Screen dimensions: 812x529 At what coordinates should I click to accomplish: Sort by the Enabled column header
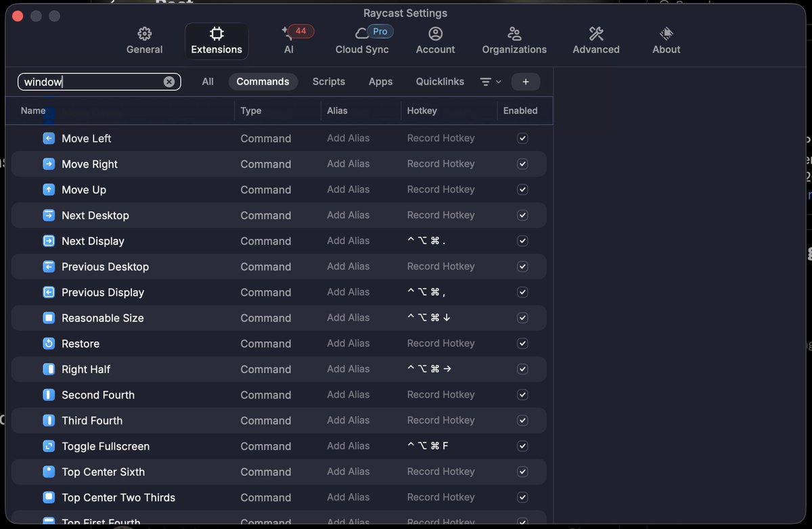pos(520,110)
